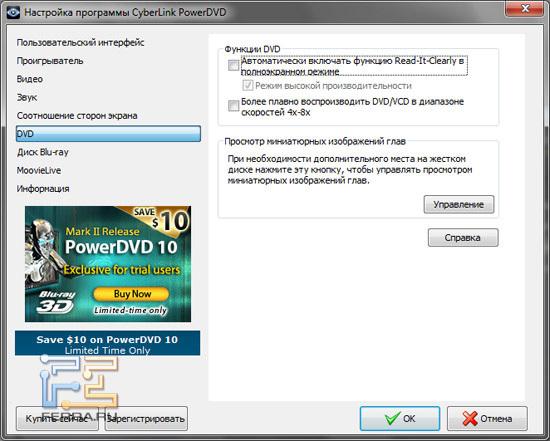Open the Пользовательский интерфейс settings section
Viewport: 550px width, 441px height.
[80, 43]
